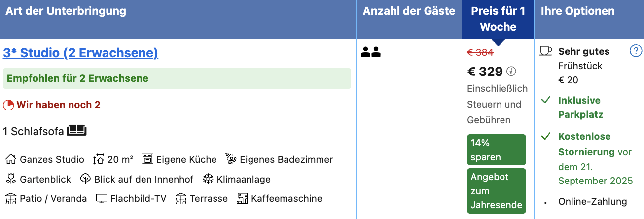
Task: Open the 3* Studio (2 Erwachsene) link
Action: point(80,53)
